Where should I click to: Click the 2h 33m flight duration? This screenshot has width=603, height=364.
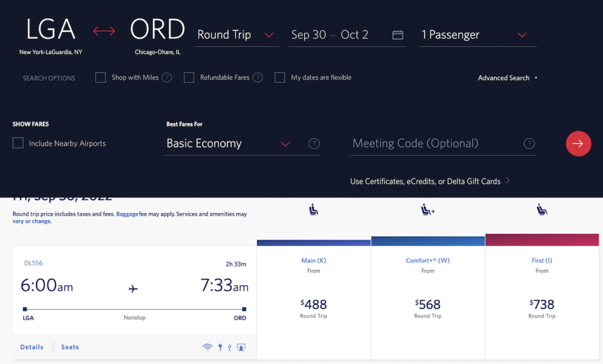(236, 264)
